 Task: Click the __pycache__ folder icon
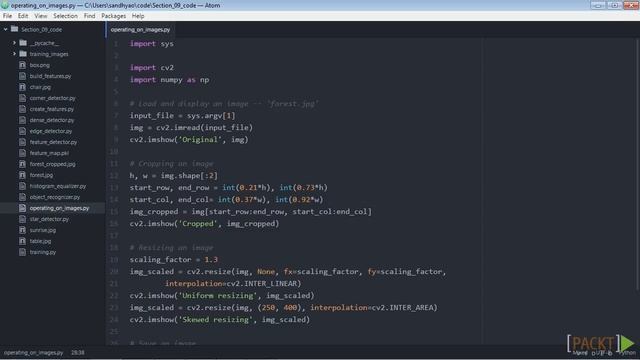(23, 43)
